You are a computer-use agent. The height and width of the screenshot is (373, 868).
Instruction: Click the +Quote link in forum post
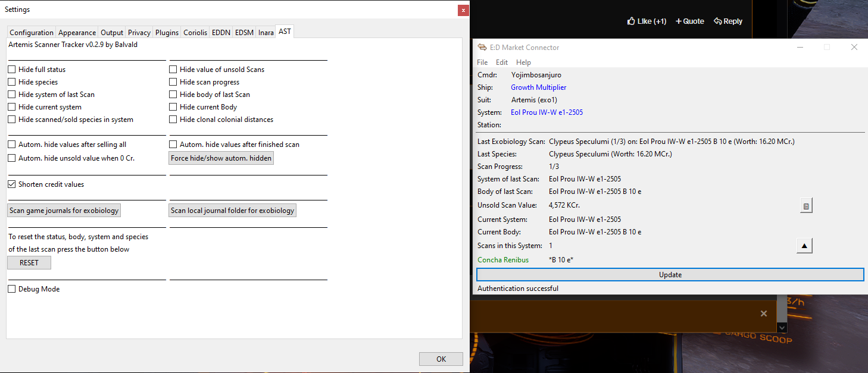tap(689, 21)
